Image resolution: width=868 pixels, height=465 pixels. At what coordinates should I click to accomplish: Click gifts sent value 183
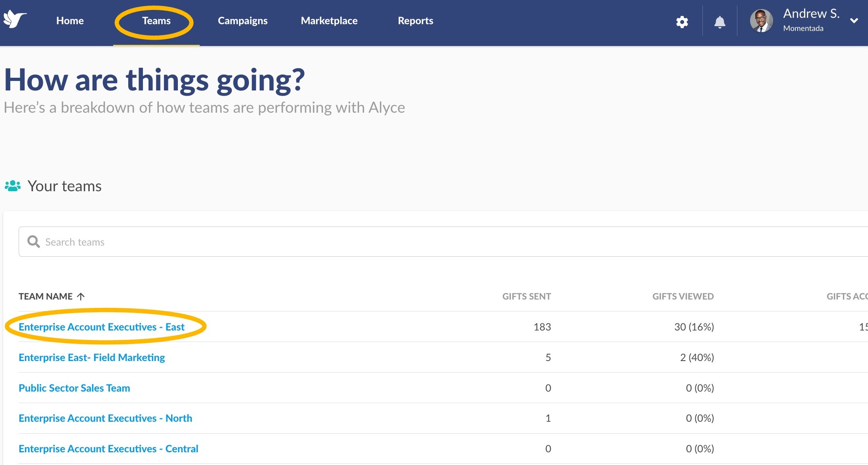(542, 327)
